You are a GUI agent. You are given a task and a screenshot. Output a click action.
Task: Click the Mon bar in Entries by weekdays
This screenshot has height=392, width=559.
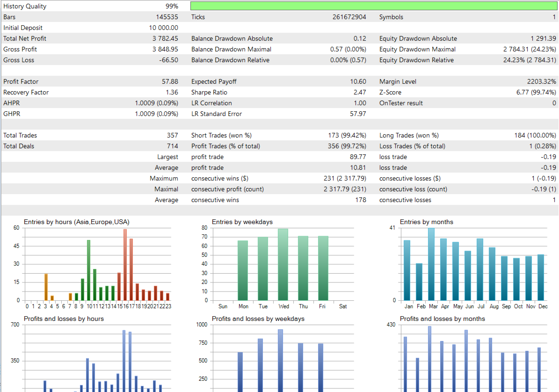click(243, 270)
